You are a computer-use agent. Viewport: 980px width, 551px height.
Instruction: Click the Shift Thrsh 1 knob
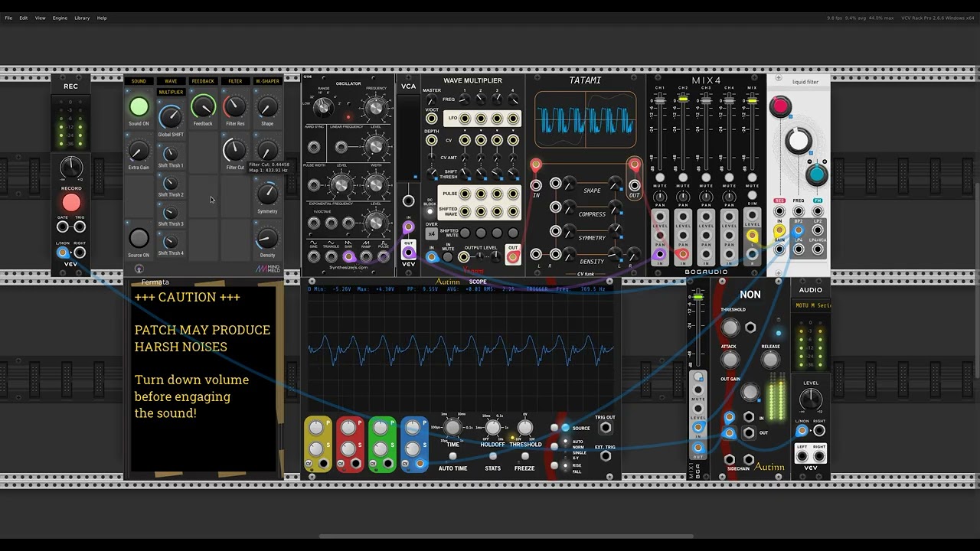click(171, 154)
